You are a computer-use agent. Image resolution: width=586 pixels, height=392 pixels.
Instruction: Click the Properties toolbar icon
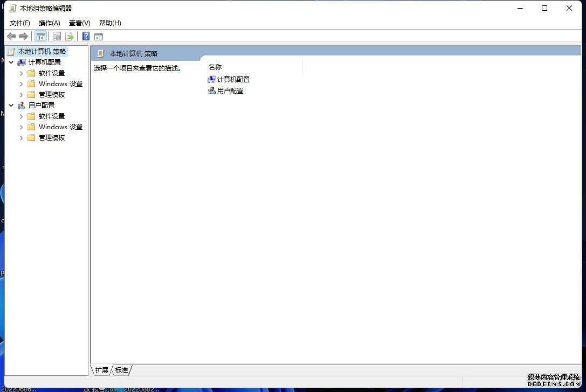[57, 36]
